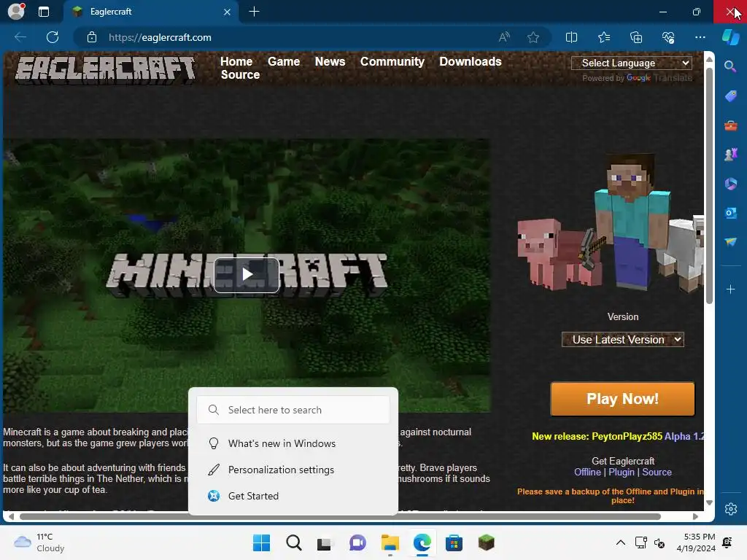The image size is (747, 560).
Task: Open sidebar Drop paper plane icon
Action: pyautogui.click(x=730, y=242)
